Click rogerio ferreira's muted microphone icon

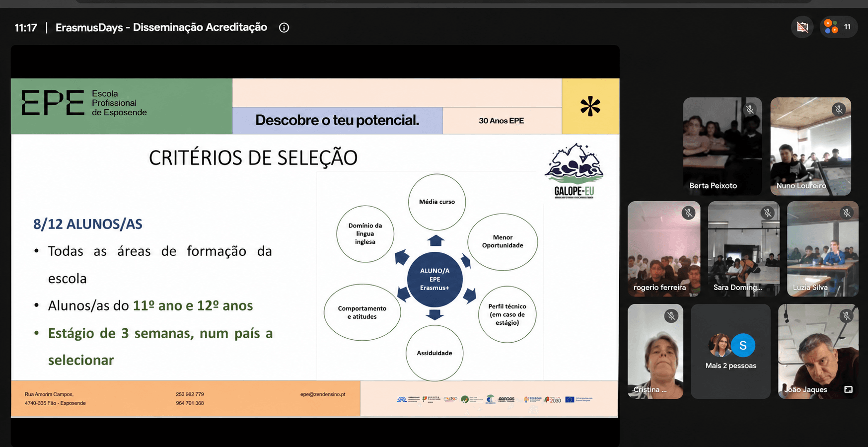[688, 213]
